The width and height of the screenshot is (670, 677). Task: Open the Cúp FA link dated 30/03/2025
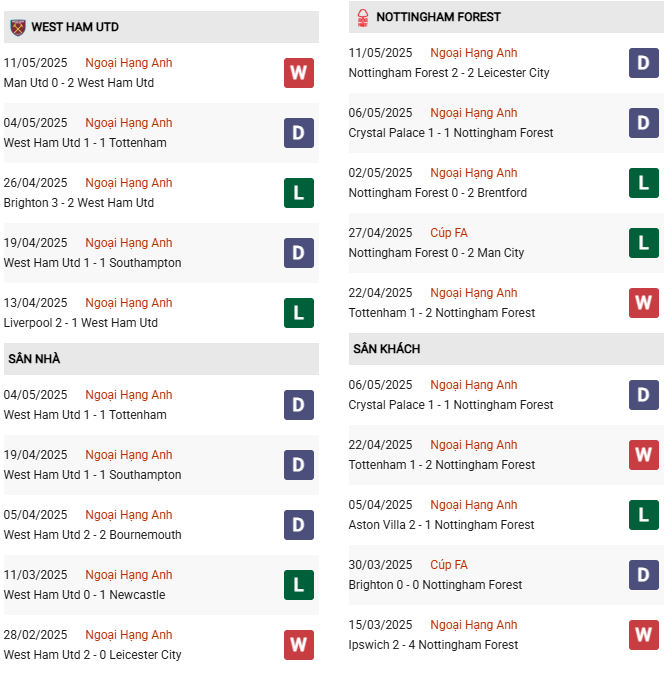(449, 565)
